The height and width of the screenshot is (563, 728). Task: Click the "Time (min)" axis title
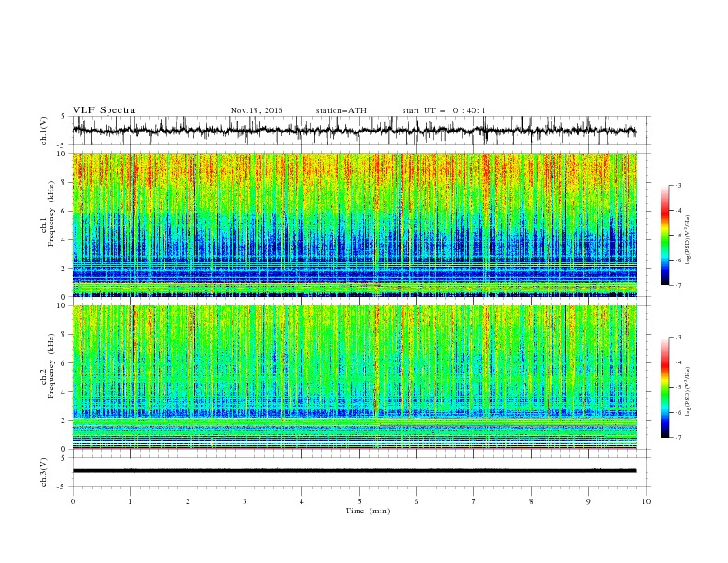tap(368, 511)
